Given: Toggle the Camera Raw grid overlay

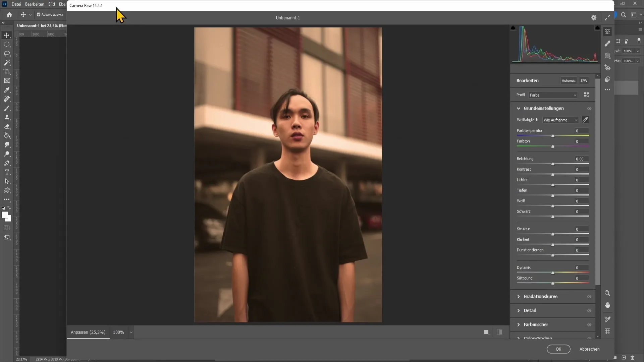Looking at the screenshot, I should pos(607,331).
